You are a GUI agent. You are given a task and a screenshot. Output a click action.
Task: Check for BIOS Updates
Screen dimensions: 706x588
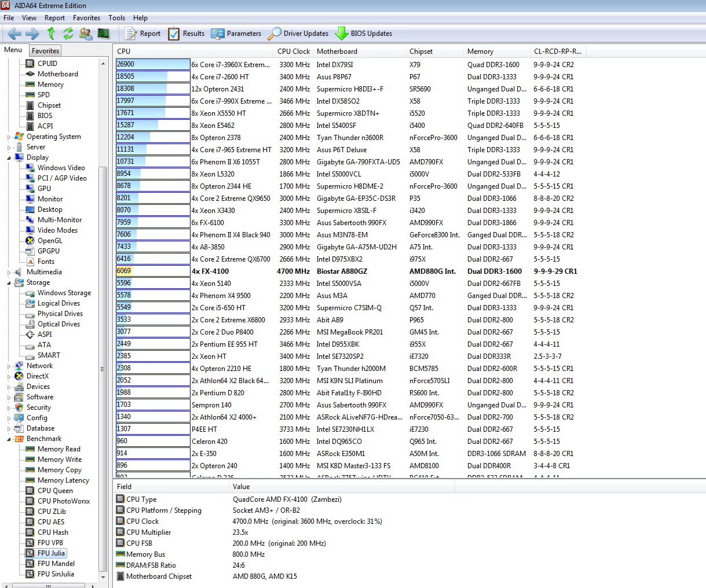[x=364, y=34]
